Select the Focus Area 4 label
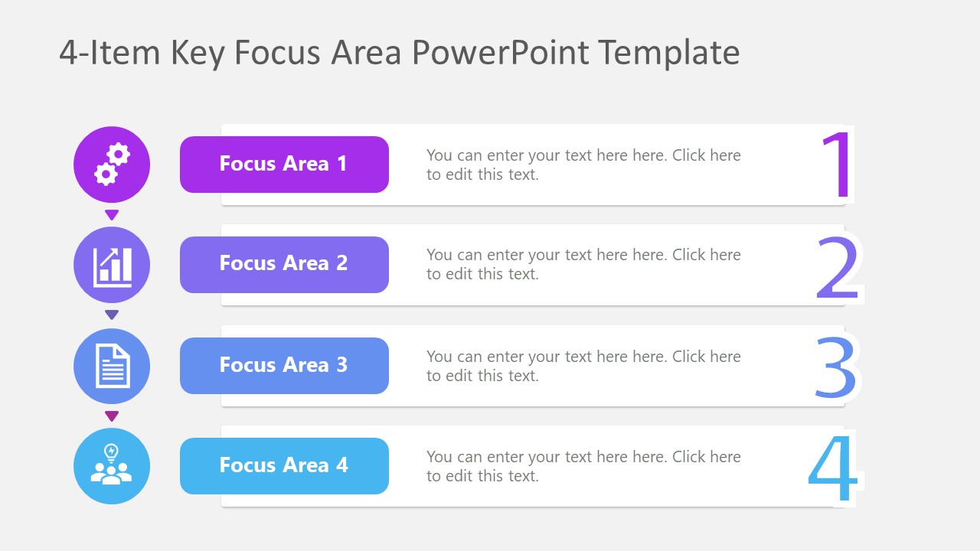This screenshot has height=551, width=980. click(x=284, y=466)
